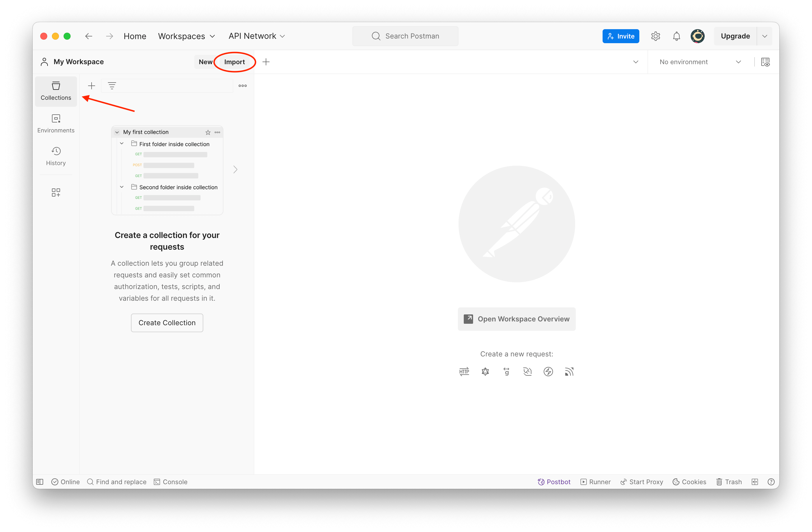812x532 pixels.
Task: Click the Collections panel icon
Action: tap(56, 91)
